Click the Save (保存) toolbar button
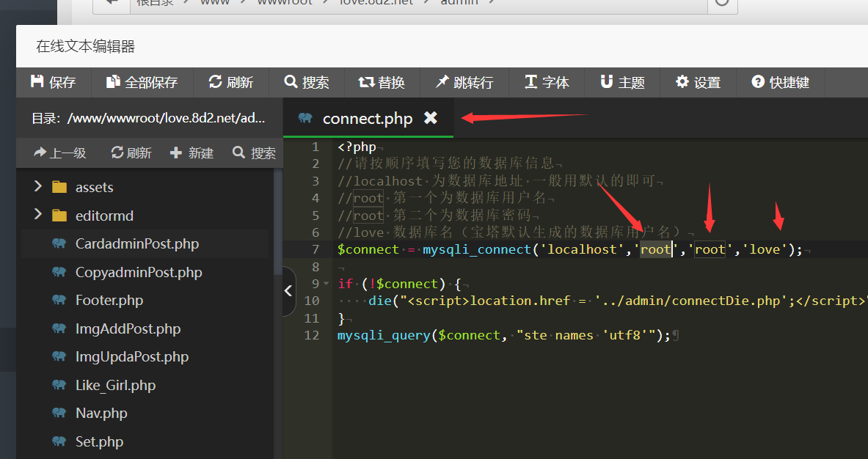Screen dimensions: 868x459 tap(53, 82)
